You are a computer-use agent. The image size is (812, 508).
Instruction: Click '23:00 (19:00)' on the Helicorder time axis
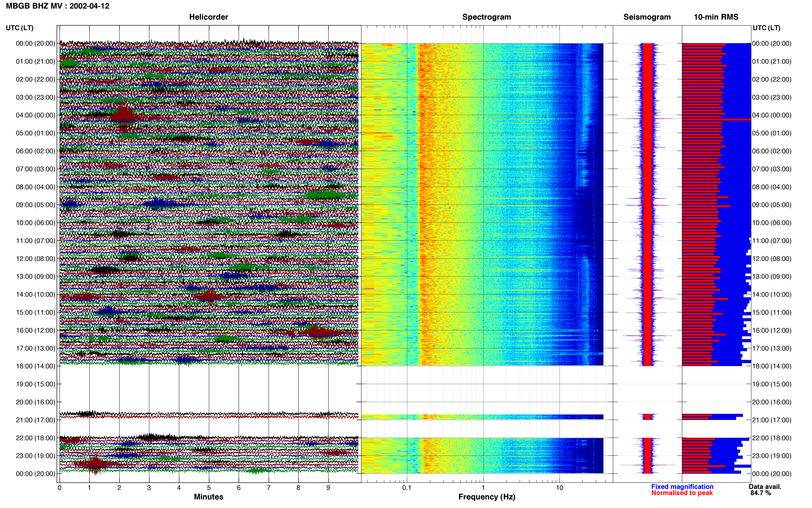36,456
